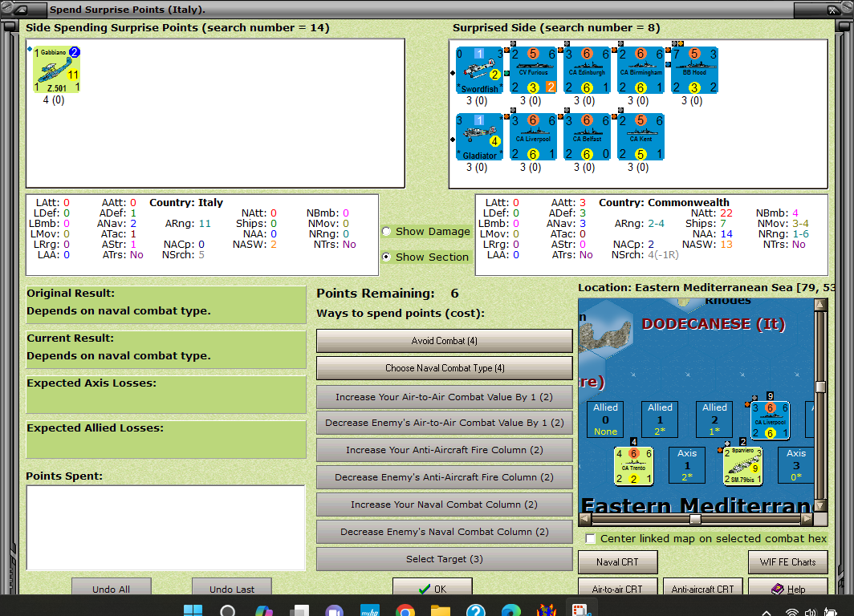Open the Air-to-air CRT chart
854x616 pixels.
tap(618, 587)
